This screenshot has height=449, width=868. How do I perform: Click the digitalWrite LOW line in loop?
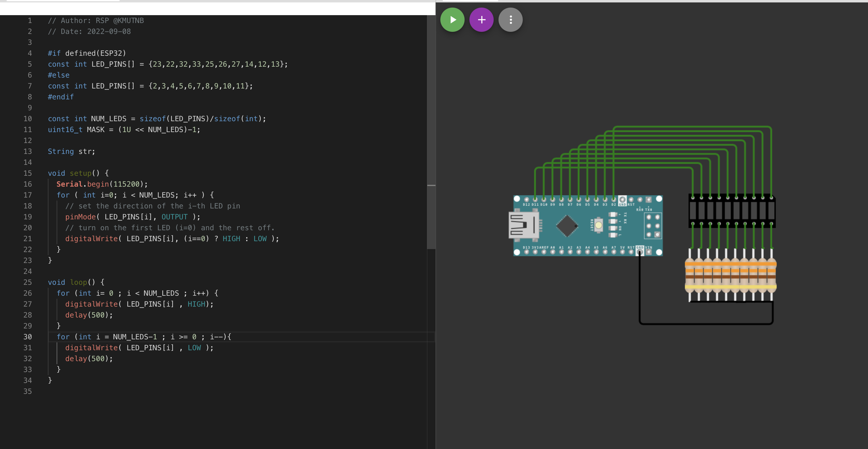(139, 348)
